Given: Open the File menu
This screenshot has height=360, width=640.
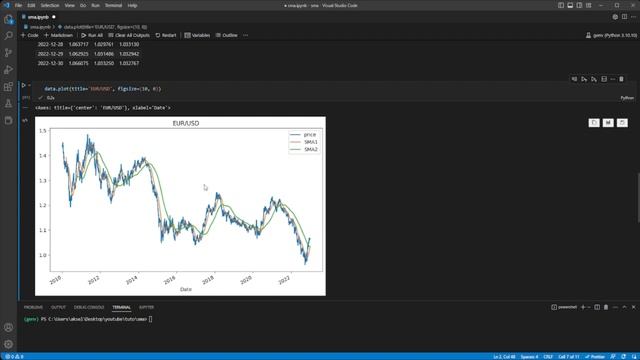Looking at the screenshot, I should (18, 5).
